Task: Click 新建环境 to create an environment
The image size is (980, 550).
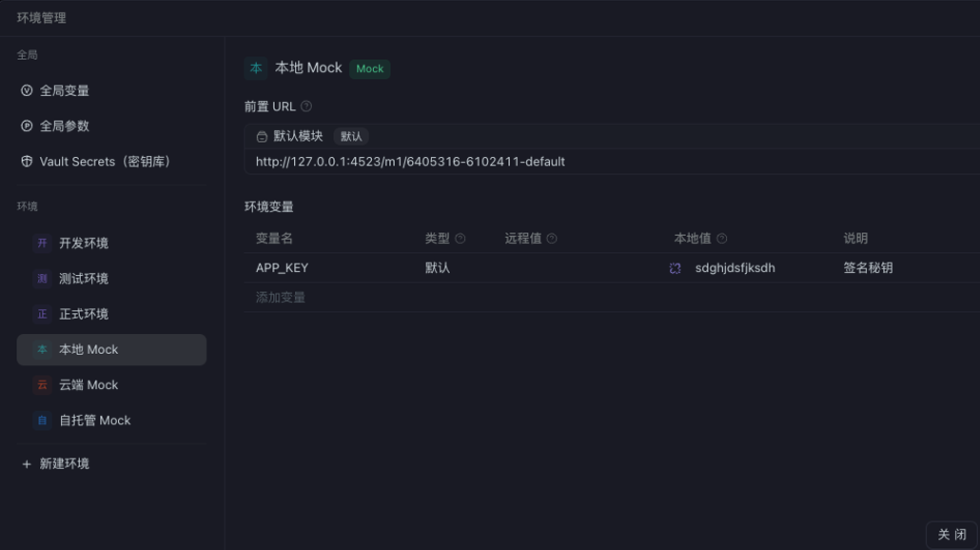Action: (x=64, y=463)
